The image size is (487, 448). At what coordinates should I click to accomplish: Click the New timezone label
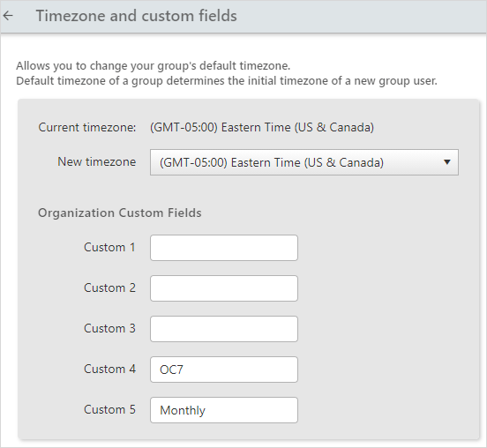tap(96, 161)
